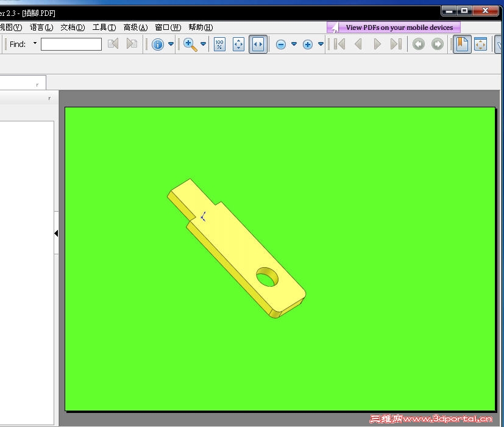Click the zoom out minus icon
The width and height of the screenshot is (504, 427).
[x=281, y=45]
